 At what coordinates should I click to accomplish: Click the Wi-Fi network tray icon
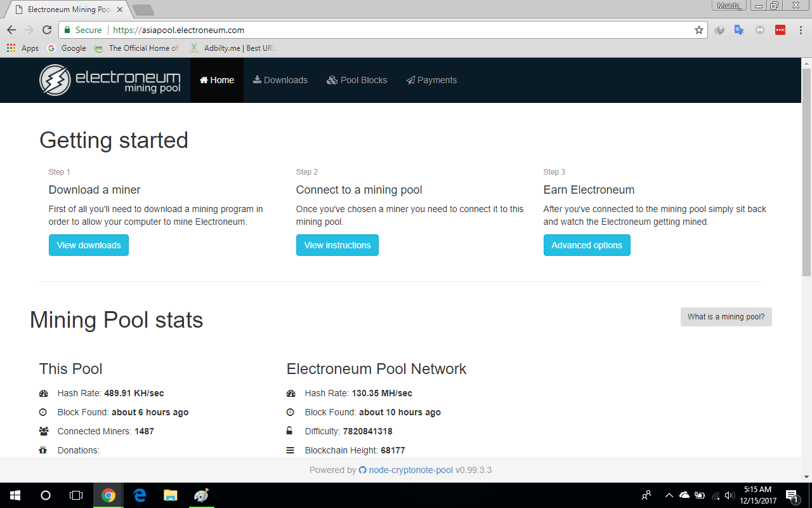pos(716,495)
